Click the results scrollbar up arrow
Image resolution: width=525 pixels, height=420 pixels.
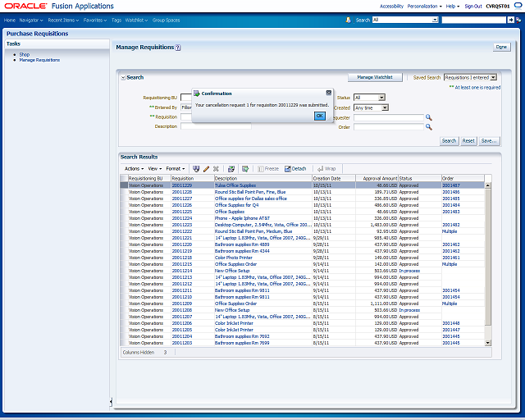487,185
